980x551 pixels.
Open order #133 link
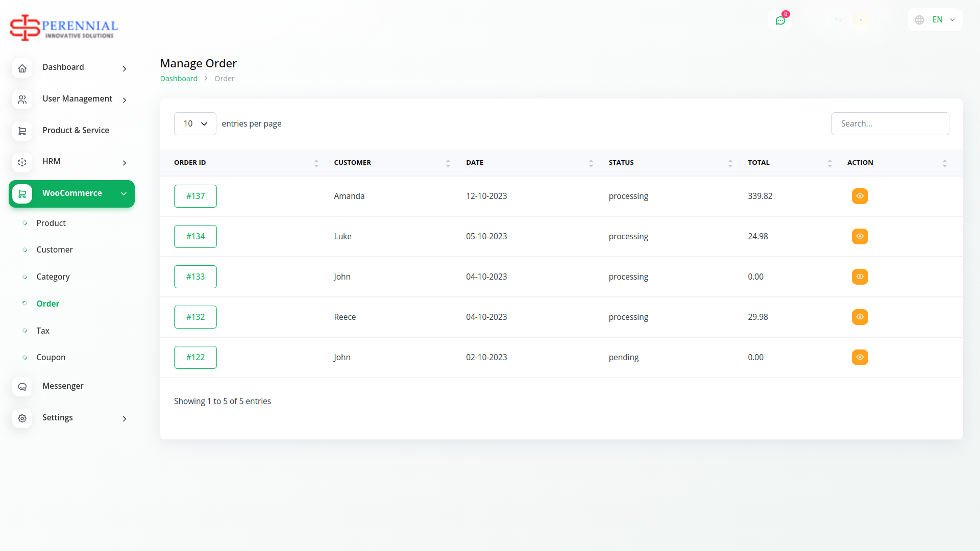click(x=195, y=277)
